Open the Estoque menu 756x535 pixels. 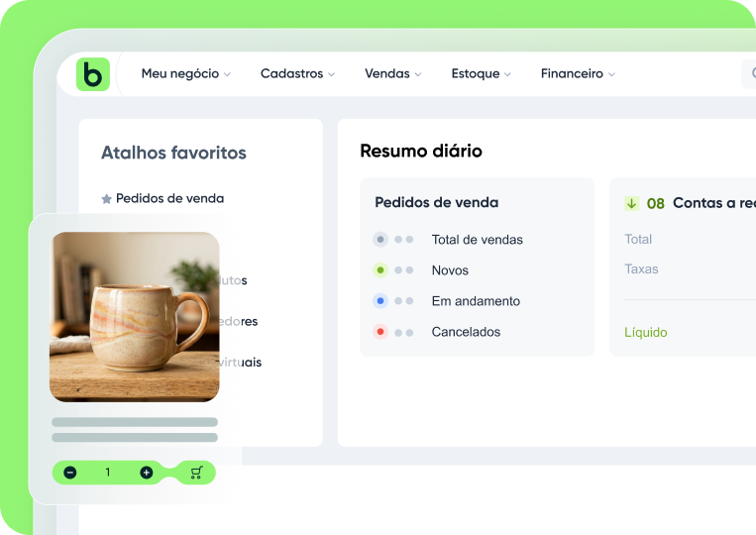(481, 73)
